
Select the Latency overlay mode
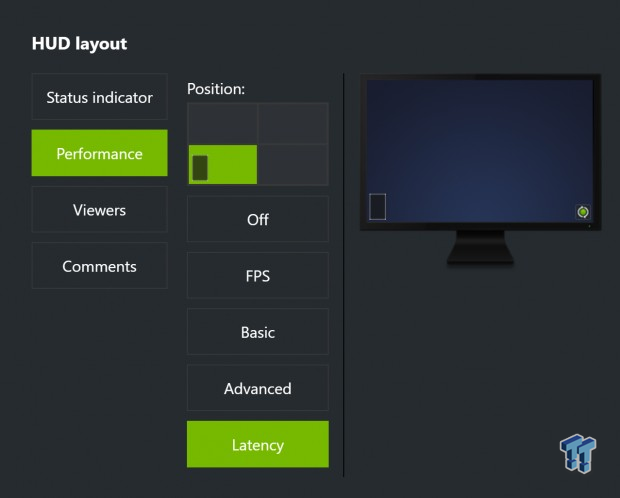click(258, 444)
